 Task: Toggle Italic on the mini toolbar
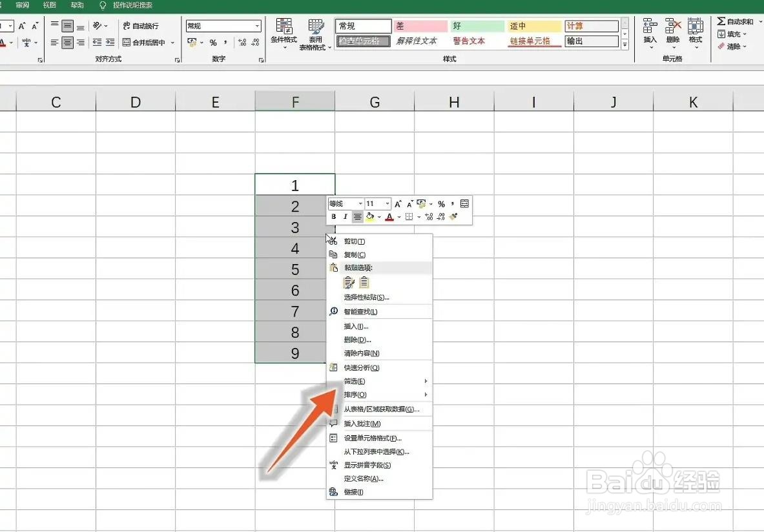pos(345,216)
